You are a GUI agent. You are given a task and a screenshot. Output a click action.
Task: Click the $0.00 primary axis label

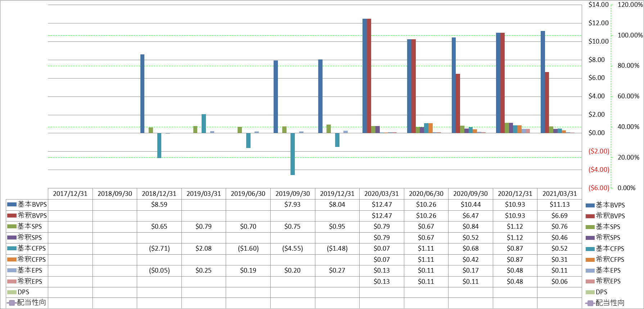(596, 133)
